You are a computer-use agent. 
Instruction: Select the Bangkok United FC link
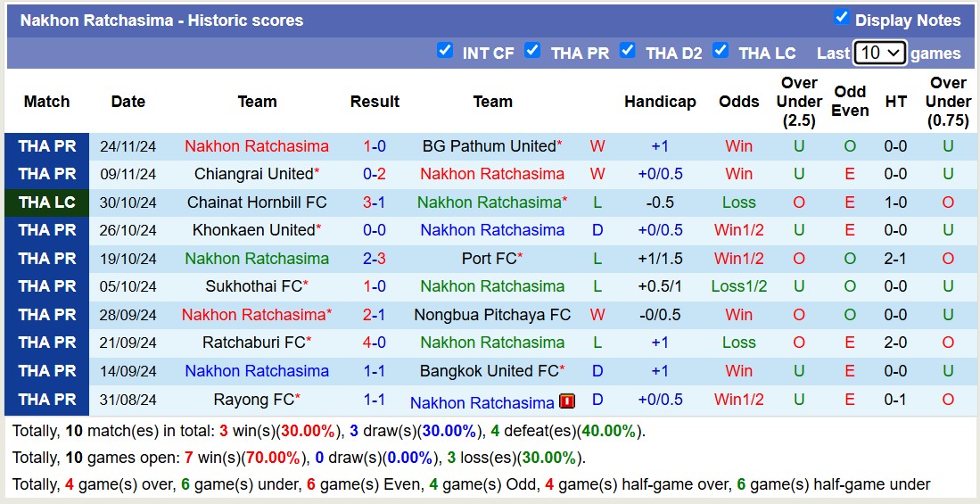[x=489, y=371]
